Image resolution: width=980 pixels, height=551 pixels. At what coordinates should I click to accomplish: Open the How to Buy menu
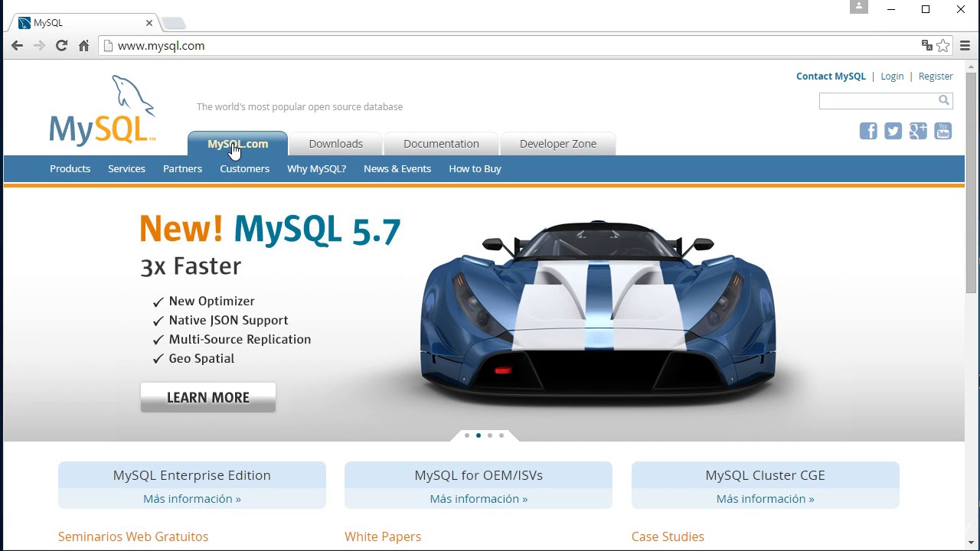coord(475,168)
